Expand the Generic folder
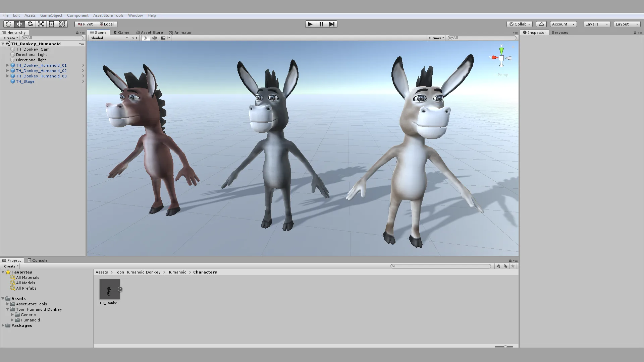Image resolution: width=644 pixels, height=362 pixels. coord(12,315)
